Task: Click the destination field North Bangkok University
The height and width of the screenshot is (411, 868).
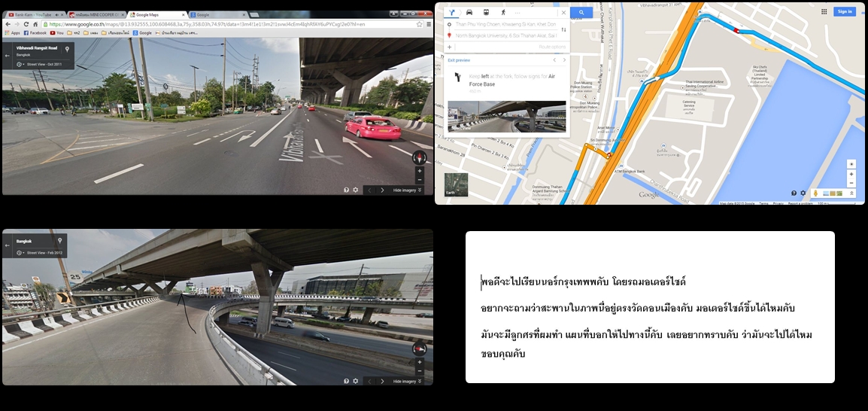Action: (x=505, y=35)
